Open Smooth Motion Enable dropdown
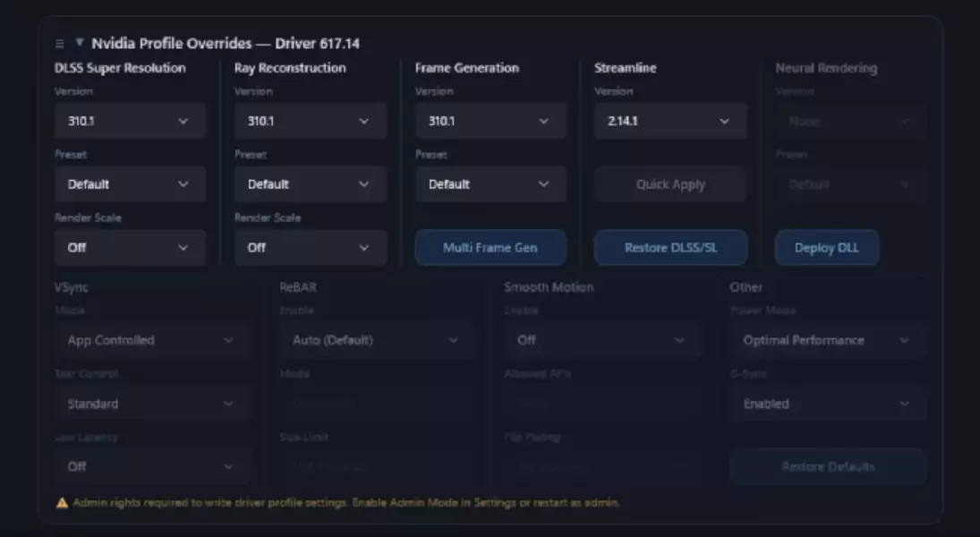This screenshot has height=537, width=980. (x=602, y=340)
